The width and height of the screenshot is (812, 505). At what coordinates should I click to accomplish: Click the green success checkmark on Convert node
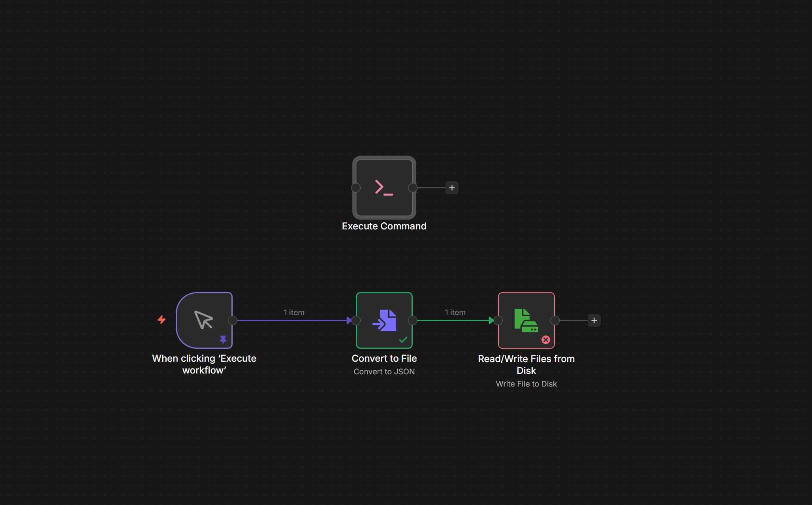point(403,340)
